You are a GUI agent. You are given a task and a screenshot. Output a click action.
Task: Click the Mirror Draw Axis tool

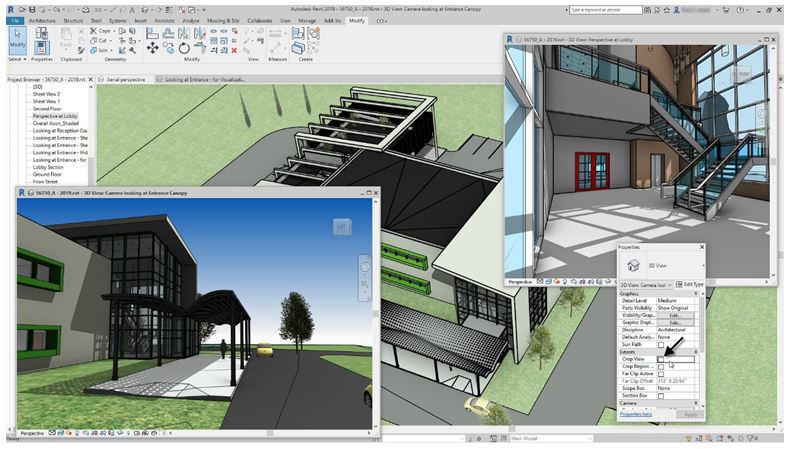[200, 34]
